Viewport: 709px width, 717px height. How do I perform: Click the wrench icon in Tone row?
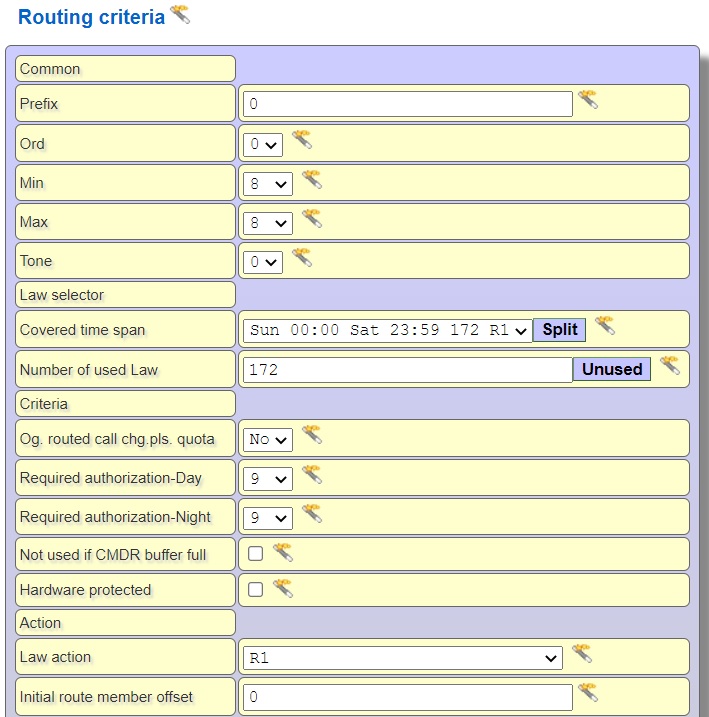point(302,258)
